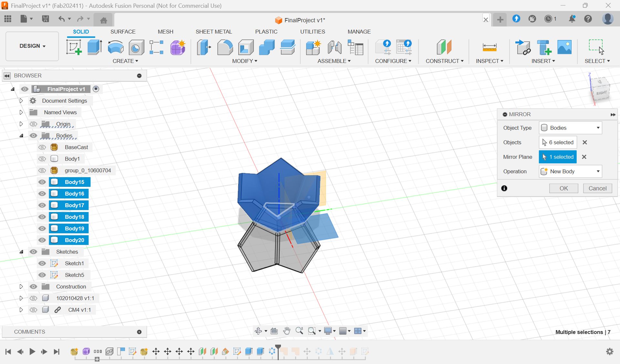Select the Create Form tool
Screen dimensions: 620x364
click(x=178, y=47)
